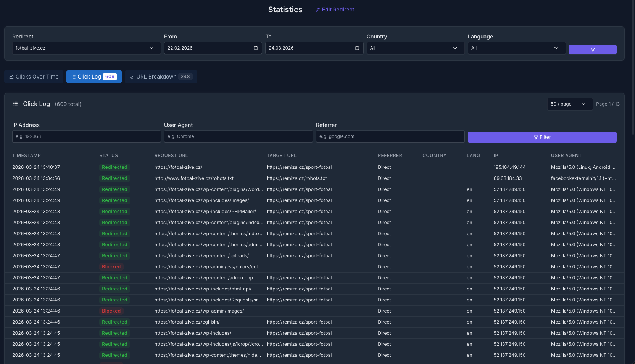Expand the Redirect dropdown showing fotbal-zive.cz
The image size is (635, 364).
coord(86,48)
